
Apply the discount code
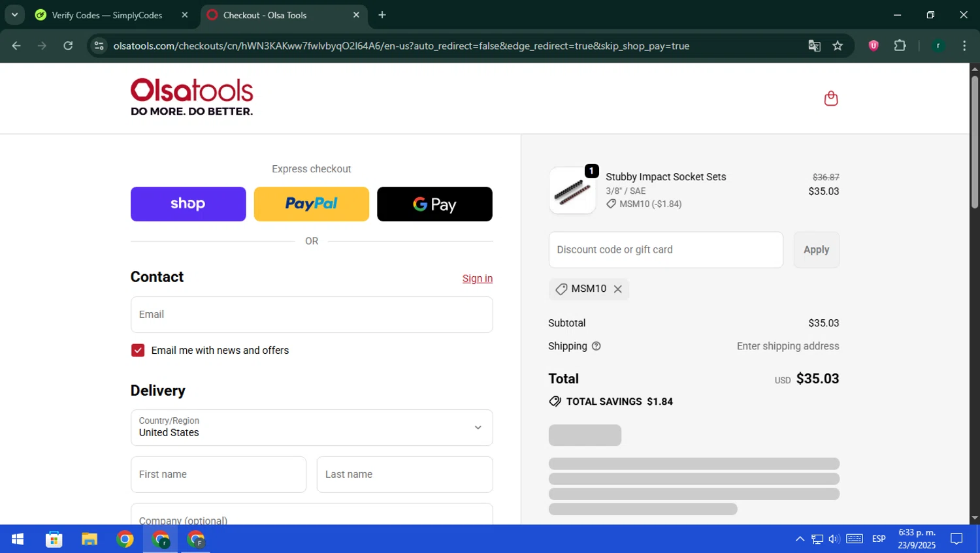(x=816, y=249)
